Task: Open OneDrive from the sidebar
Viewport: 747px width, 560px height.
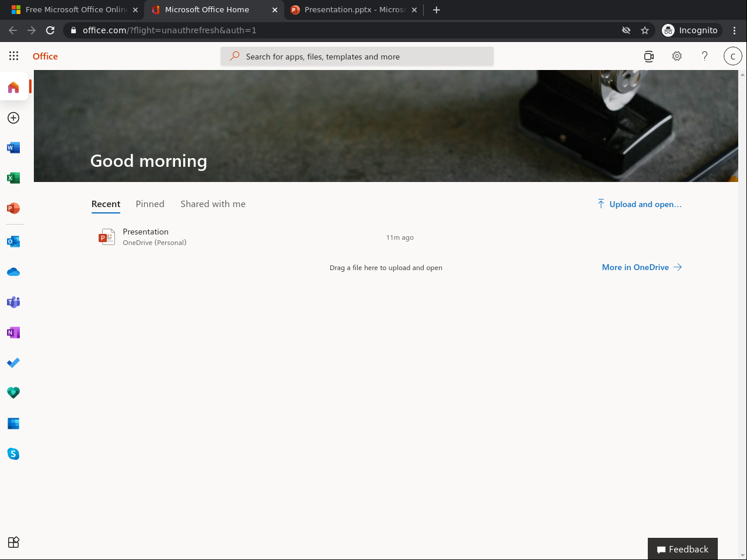Action: coord(13,272)
